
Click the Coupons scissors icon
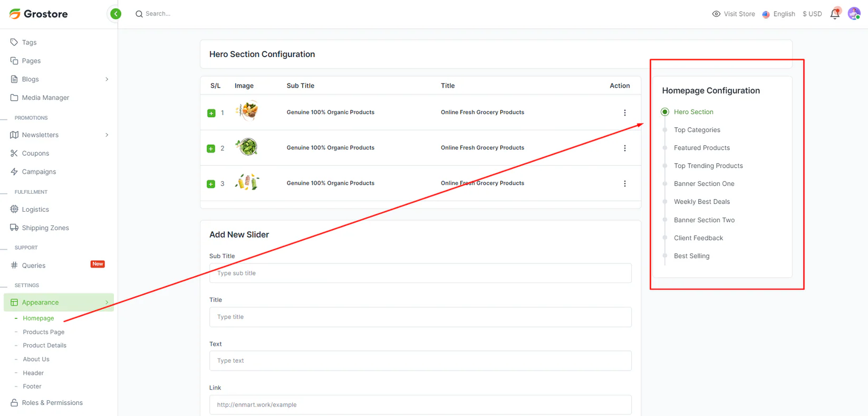[14, 153]
